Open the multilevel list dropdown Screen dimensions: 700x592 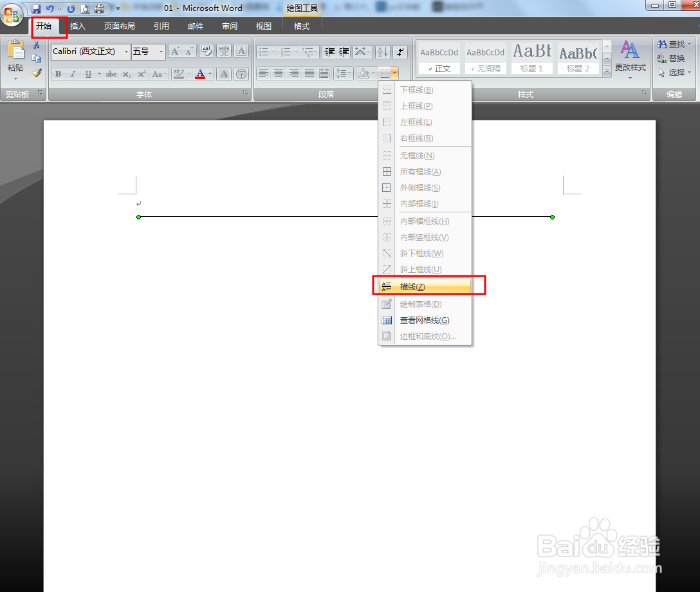(x=310, y=51)
